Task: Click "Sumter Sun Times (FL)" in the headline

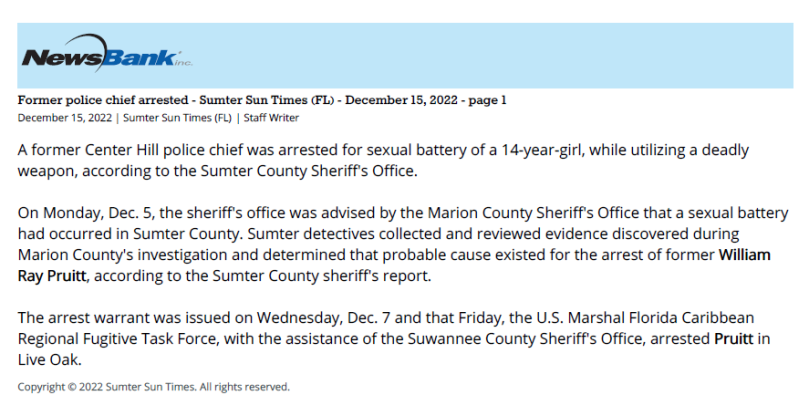Action: (x=266, y=100)
